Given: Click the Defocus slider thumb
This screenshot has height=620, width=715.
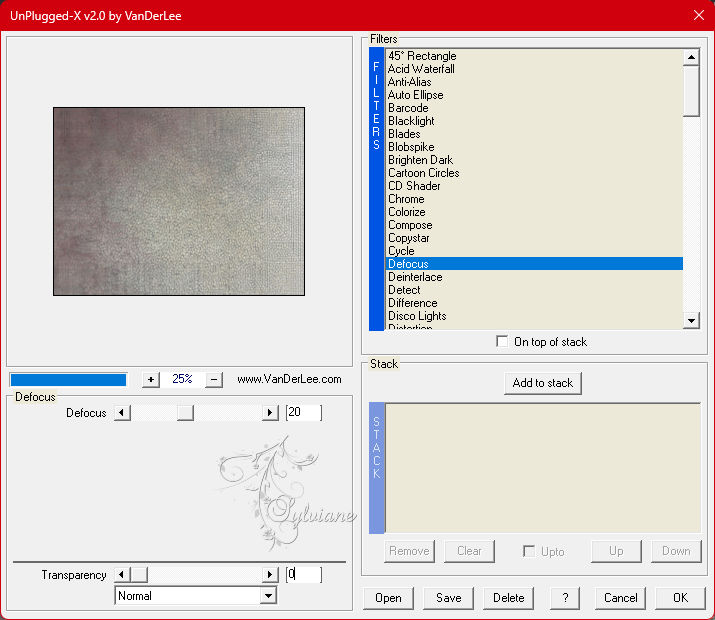Looking at the screenshot, I should [x=185, y=413].
